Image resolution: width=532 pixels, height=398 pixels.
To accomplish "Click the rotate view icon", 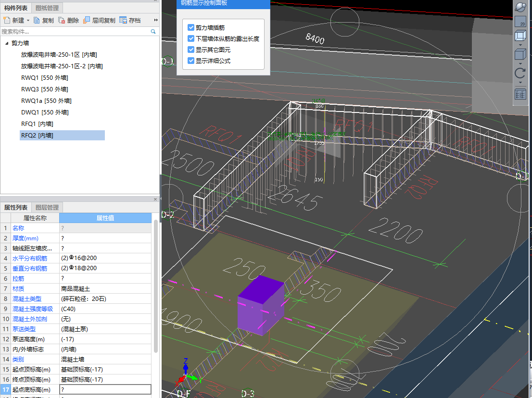I will coord(520,73).
